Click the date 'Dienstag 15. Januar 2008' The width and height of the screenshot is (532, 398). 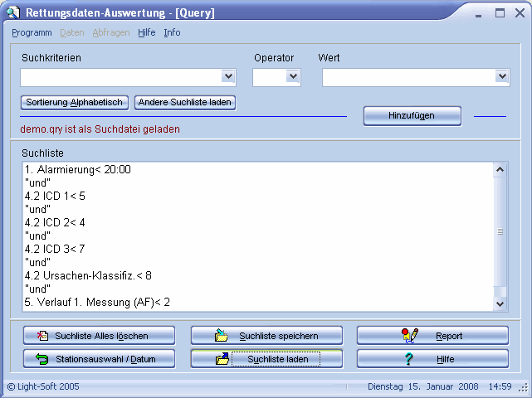(422, 386)
